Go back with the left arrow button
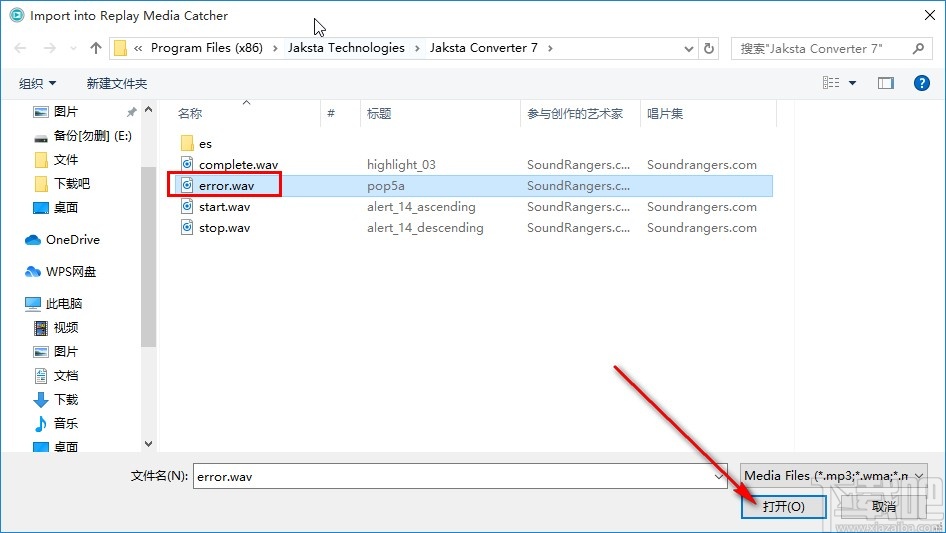946x533 pixels. coord(20,48)
